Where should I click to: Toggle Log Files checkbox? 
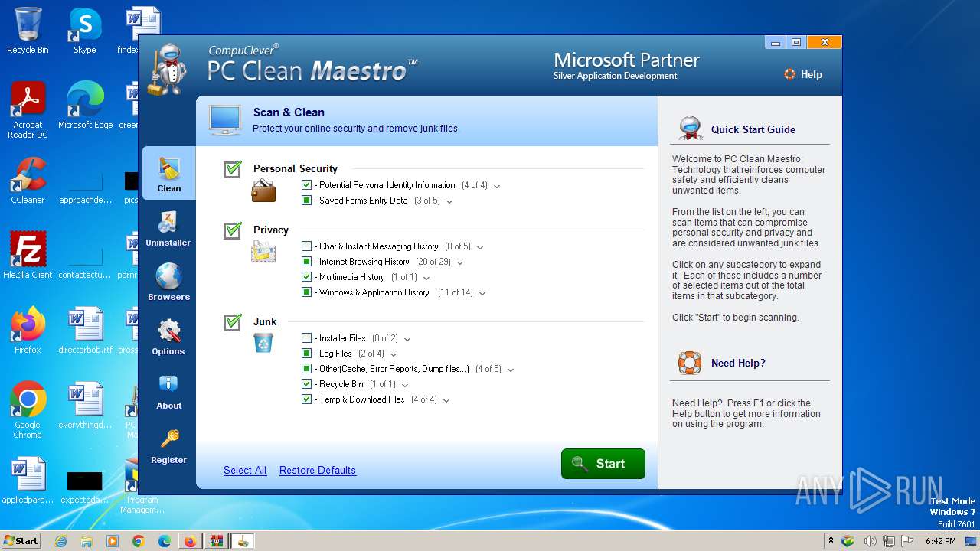307,354
